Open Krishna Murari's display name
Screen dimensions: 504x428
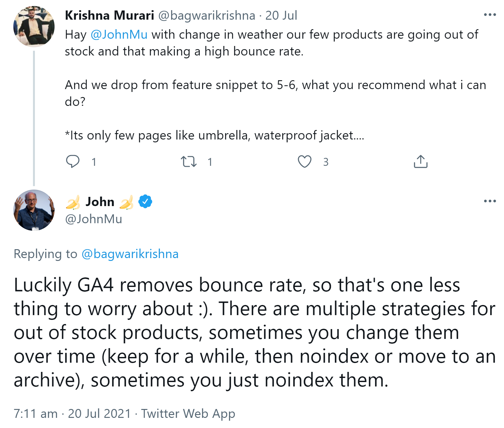click(x=109, y=15)
